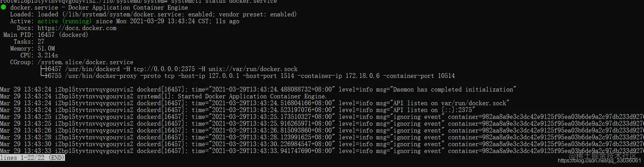644x167 pixels.
Task: Click the tree branch for PID 16457 dockerd
Action: coord(168,69)
